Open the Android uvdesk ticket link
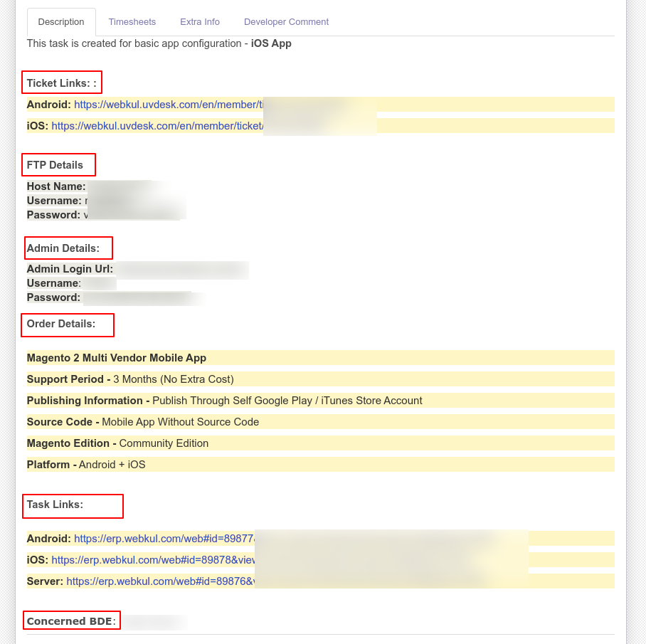The image size is (646, 644). pyautogui.click(x=169, y=105)
